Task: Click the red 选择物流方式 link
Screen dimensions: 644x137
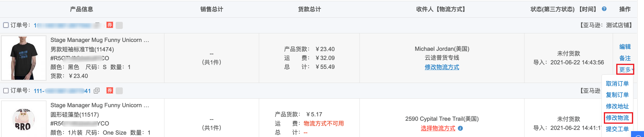Action: point(438,128)
